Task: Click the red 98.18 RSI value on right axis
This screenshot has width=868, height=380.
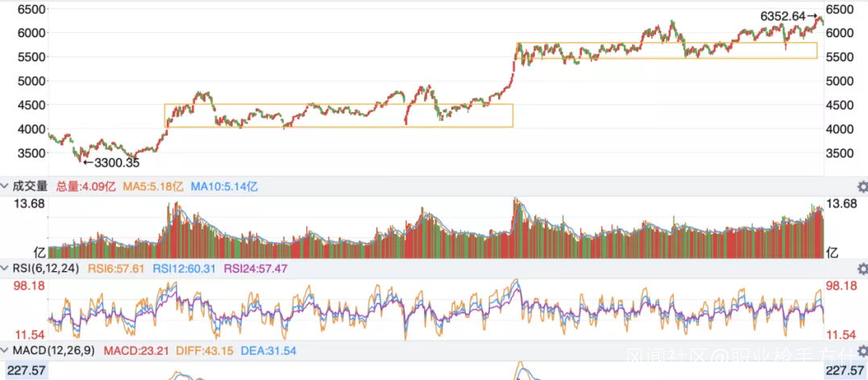Action: click(843, 286)
